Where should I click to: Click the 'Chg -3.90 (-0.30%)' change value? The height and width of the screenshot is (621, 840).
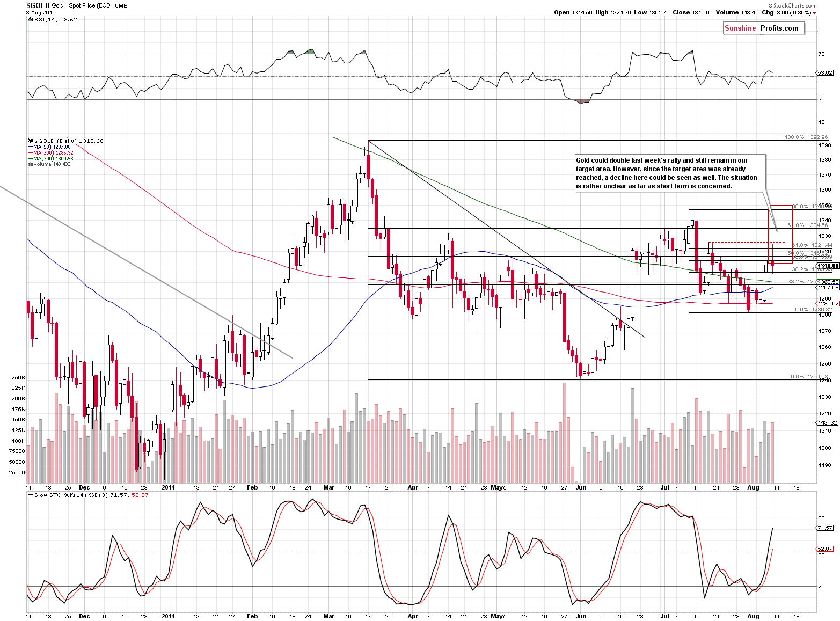786,12
